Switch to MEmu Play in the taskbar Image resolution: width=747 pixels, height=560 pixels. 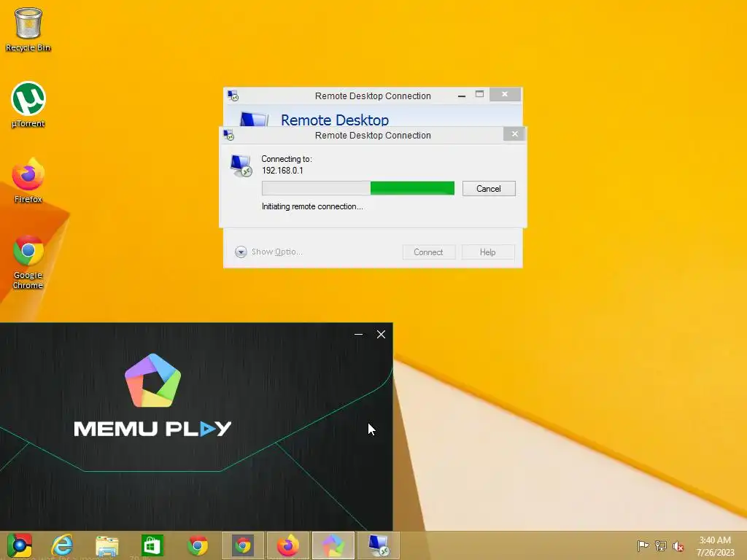(x=333, y=545)
